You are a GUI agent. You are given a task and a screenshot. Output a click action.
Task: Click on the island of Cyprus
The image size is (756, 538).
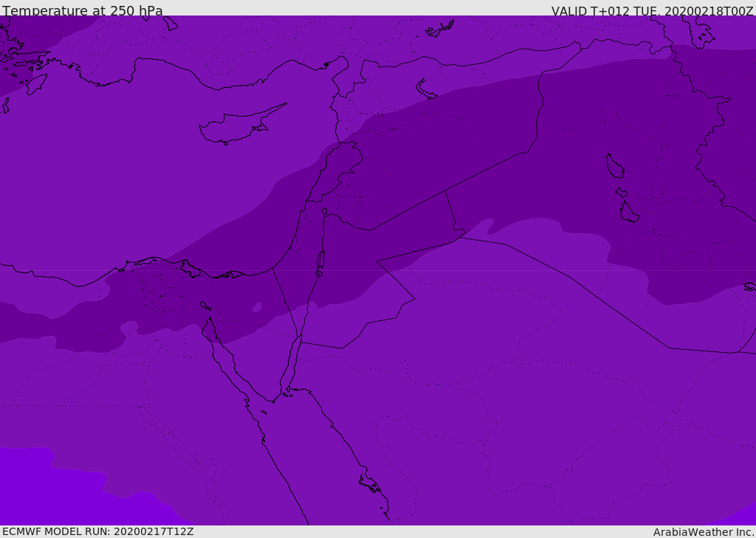pyautogui.click(x=236, y=127)
